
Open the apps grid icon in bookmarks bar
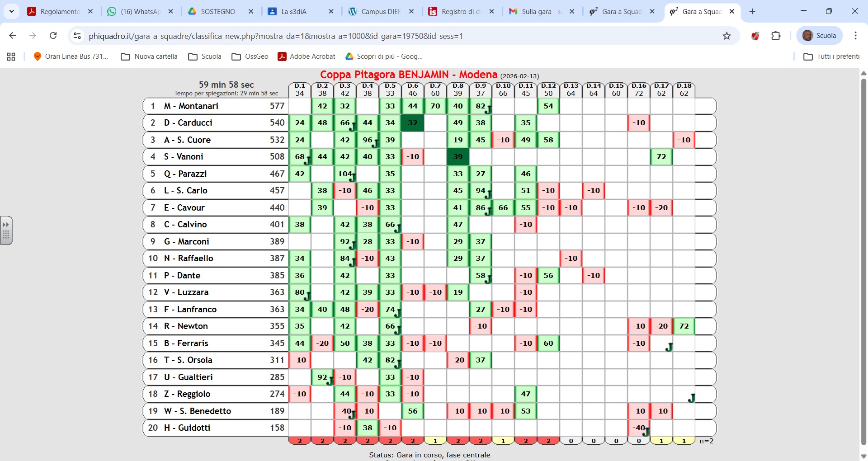tap(11, 56)
